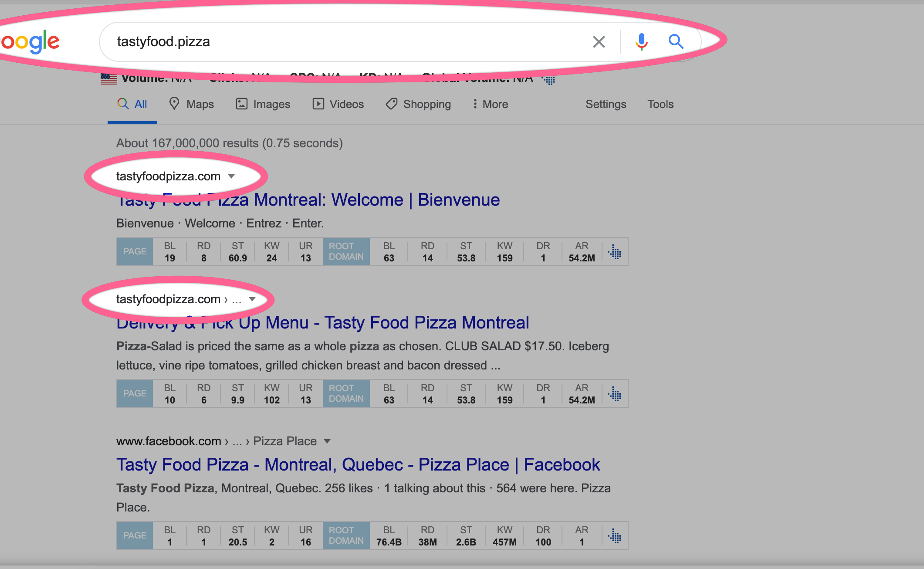
Task: Click DR 1 in the Delivery Menu result metrics
Action: click(x=543, y=394)
